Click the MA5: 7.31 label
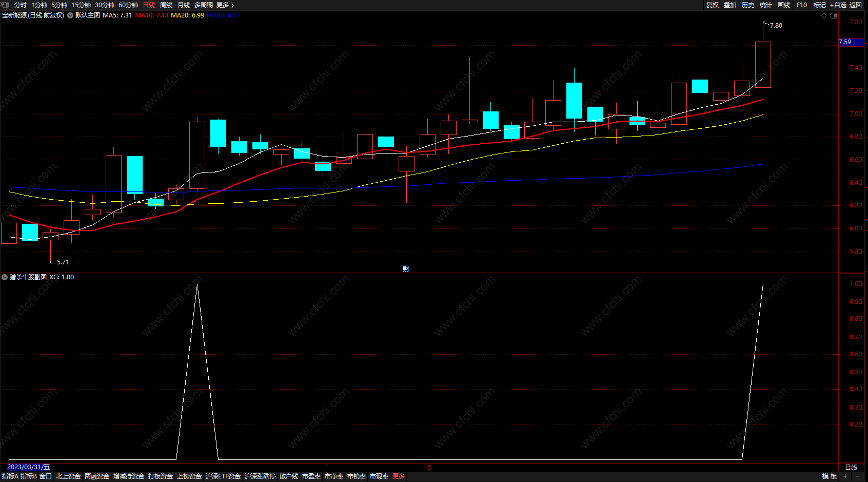 pos(117,15)
